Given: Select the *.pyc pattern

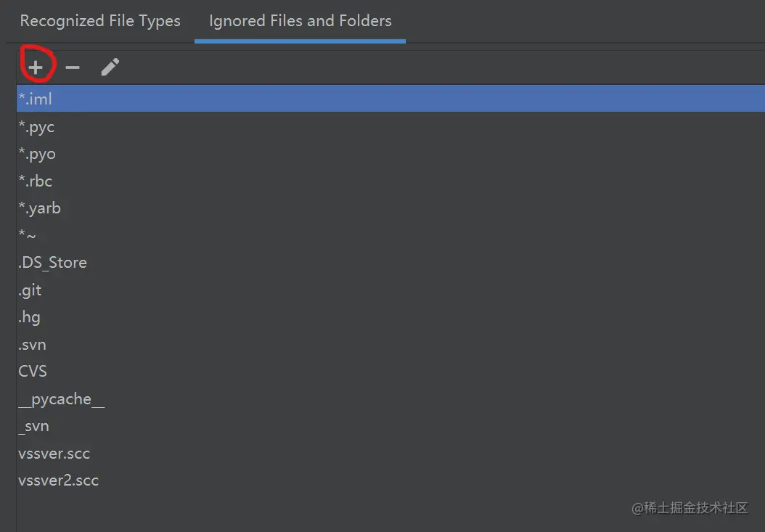Looking at the screenshot, I should [x=390, y=127].
